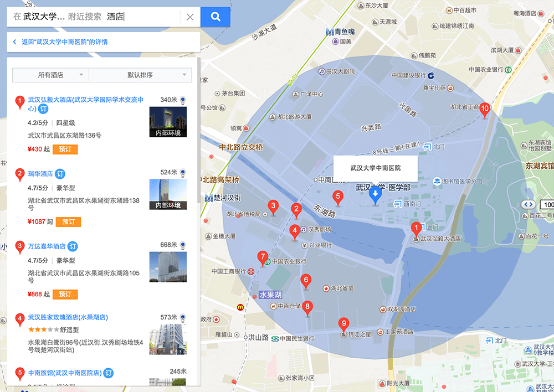Click the street view icon beside 524米

click(x=183, y=173)
